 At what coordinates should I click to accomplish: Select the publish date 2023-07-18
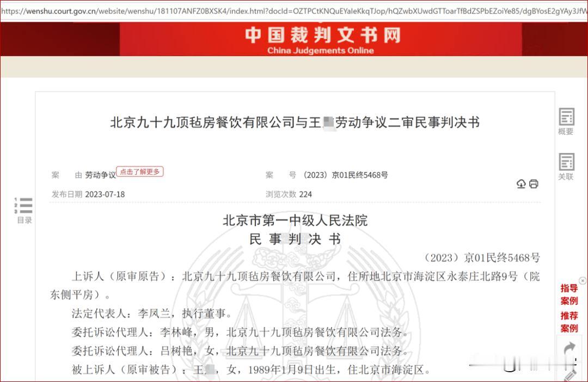105,194
